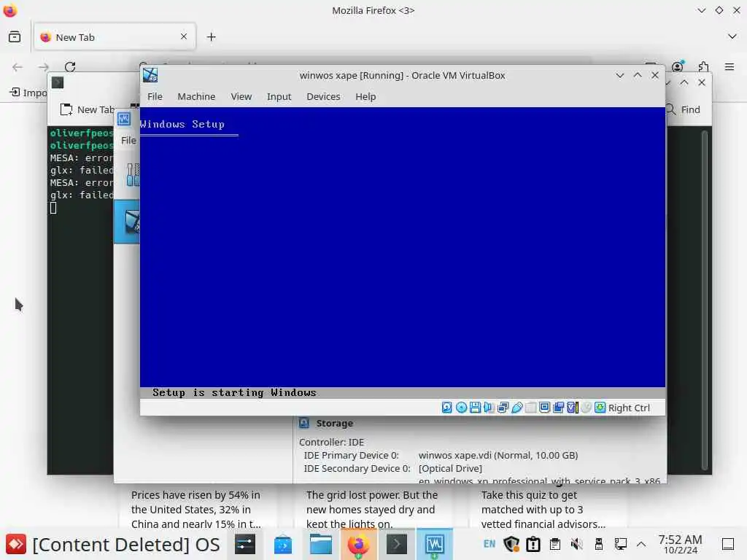Open the keep-above dropdown arrow in VM title bar
Image resolution: width=747 pixels, height=560 pixels.
pyautogui.click(x=620, y=75)
